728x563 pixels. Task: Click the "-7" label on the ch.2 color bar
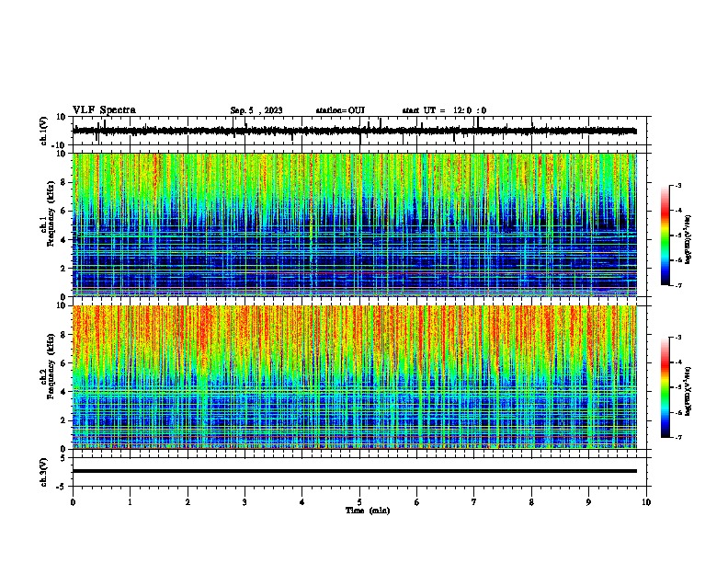677,437
